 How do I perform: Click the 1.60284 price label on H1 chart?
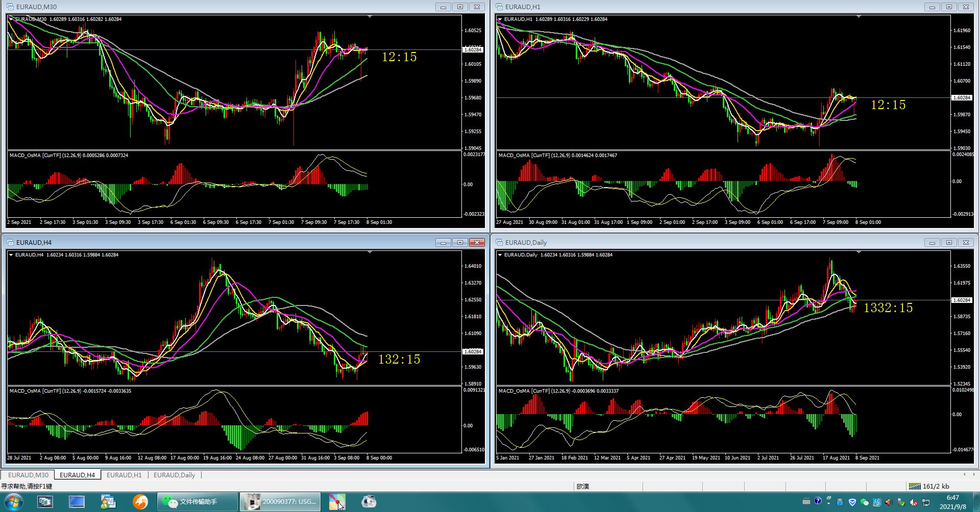coord(962,97)
